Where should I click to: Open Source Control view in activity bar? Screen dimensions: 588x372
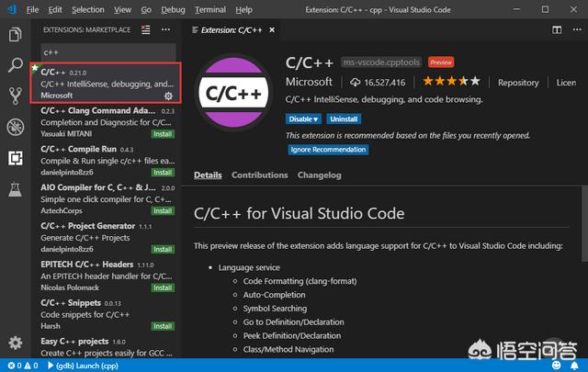click(x=15, y=96)
